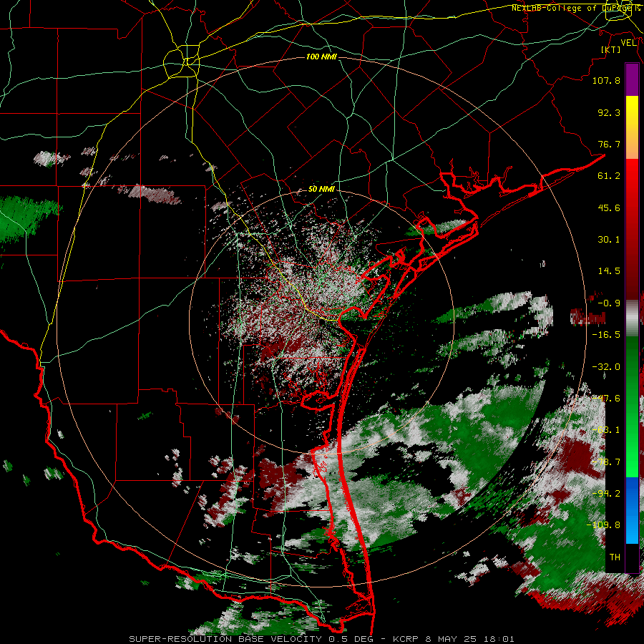
Task: Click the 45.6 value on velocity scale
Action: [x=609, y=208]
